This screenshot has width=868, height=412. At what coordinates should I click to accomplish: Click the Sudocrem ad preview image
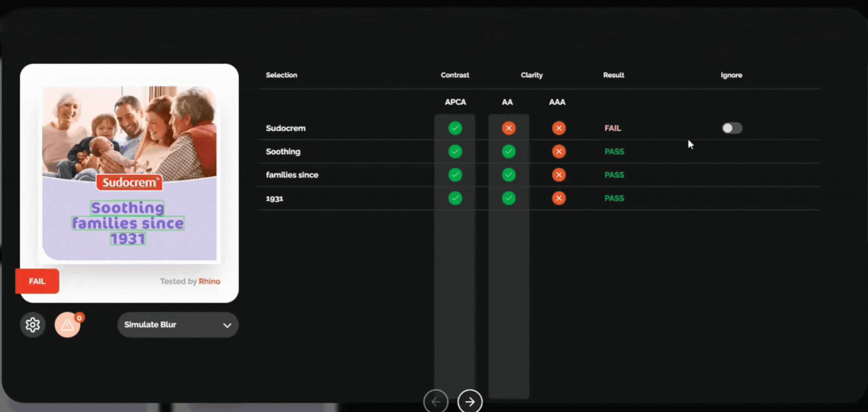(x=129, y=173)
